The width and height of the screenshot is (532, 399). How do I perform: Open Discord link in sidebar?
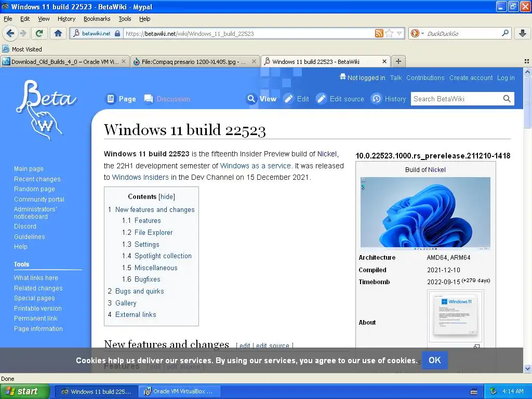[x=25, y=227]
